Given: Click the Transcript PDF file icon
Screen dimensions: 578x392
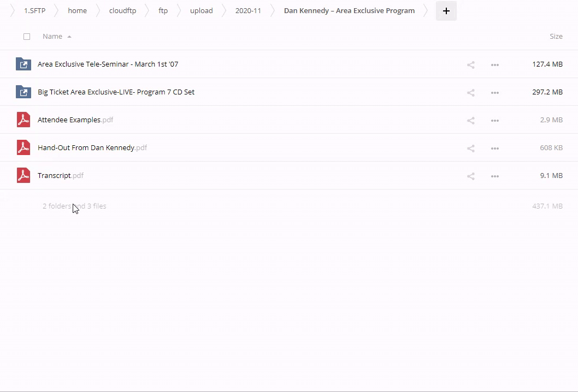Looking at the screenshot, I should (x=23, y=175).
